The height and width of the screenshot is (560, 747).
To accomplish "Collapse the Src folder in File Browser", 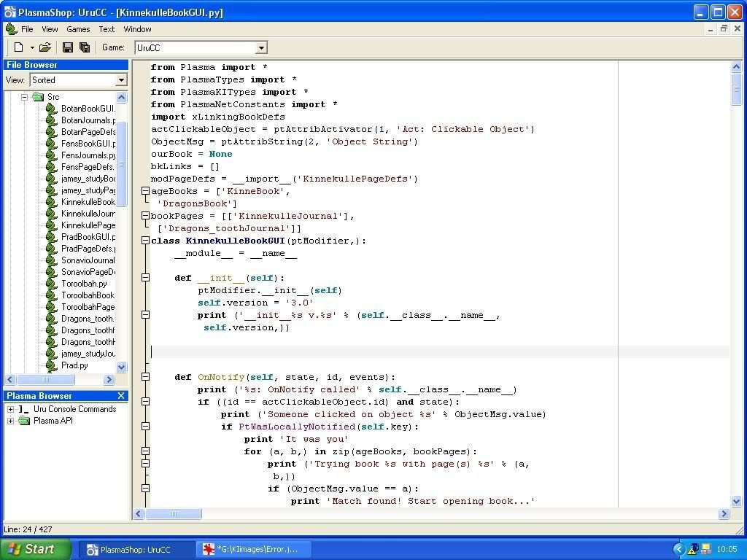I will 24,97.
